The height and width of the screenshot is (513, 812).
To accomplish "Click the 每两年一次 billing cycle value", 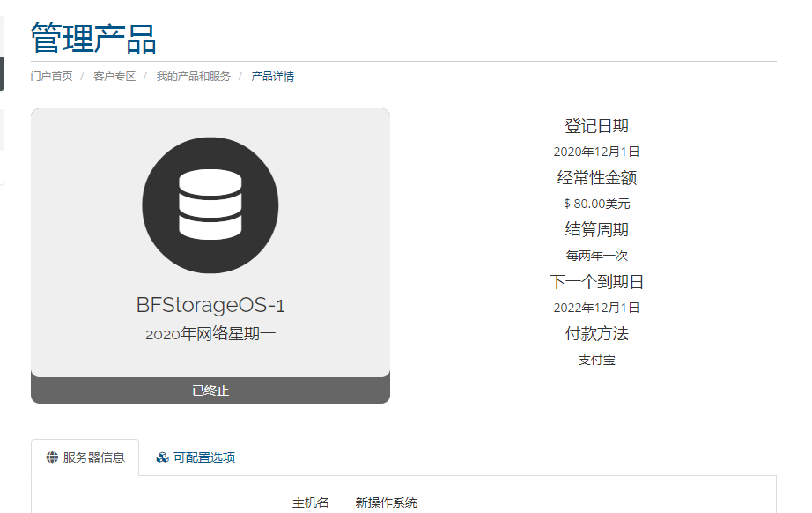I will pos(596,256).
